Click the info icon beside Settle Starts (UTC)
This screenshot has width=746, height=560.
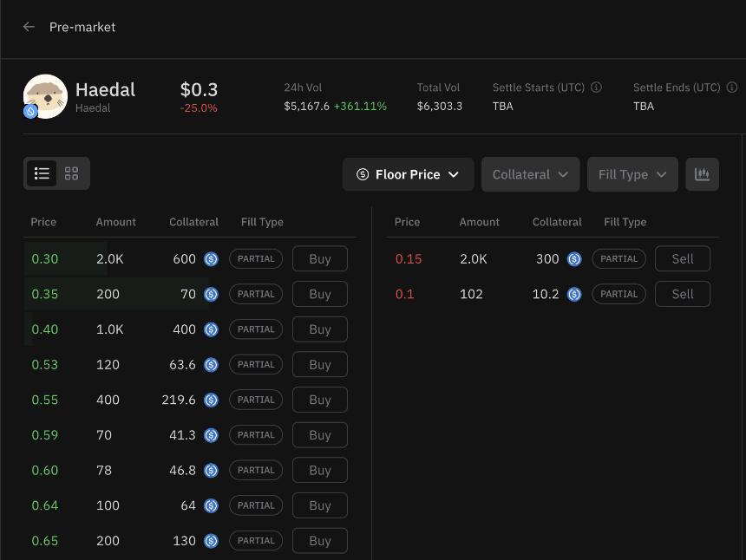[596, 87]
